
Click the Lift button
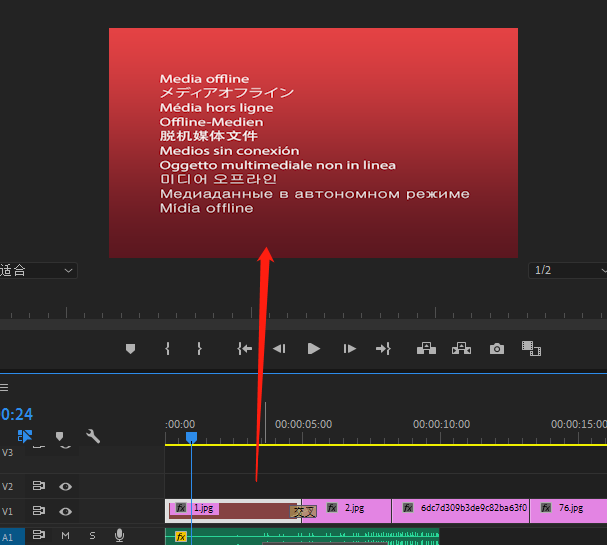(x=426, y=348)
